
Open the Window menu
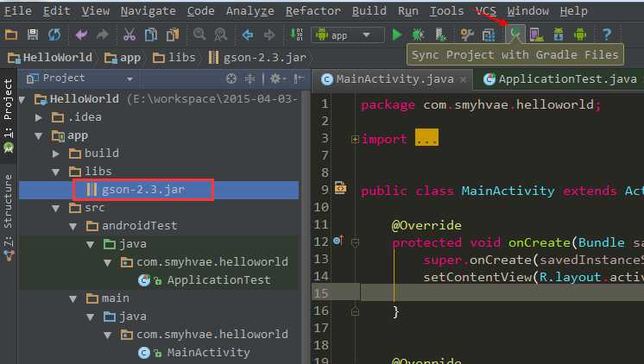[527, 11]
